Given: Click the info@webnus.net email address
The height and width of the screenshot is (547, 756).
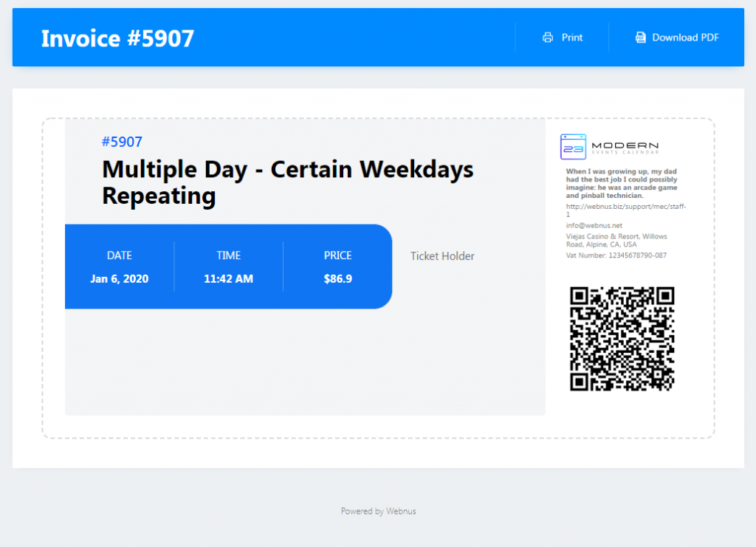Looking at the screenshot, I should 594,224.
